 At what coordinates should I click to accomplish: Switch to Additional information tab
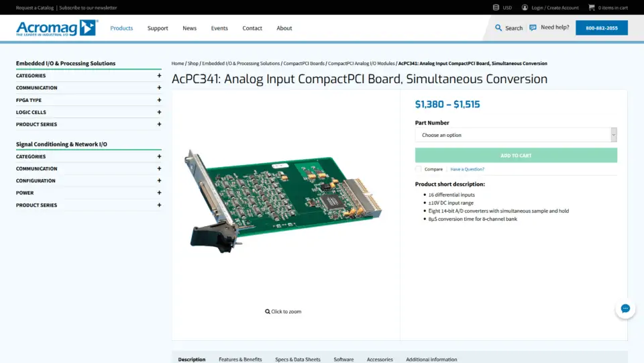pyautogui.click(x=431, y=359)
